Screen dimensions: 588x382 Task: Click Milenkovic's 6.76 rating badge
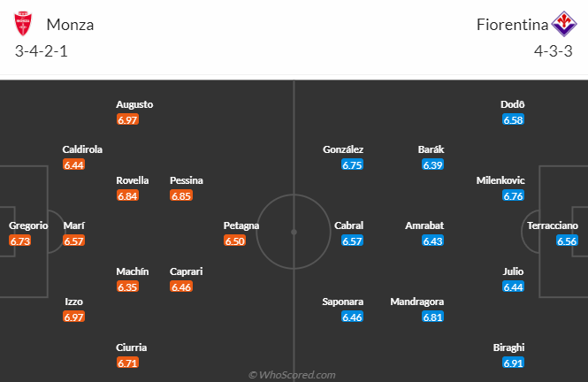(513, 195)
